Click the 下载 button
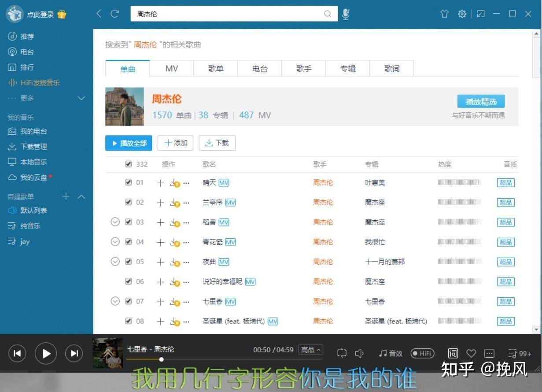Screen dimensions: 542x392 pyautogui.click(x=217, y=143)
